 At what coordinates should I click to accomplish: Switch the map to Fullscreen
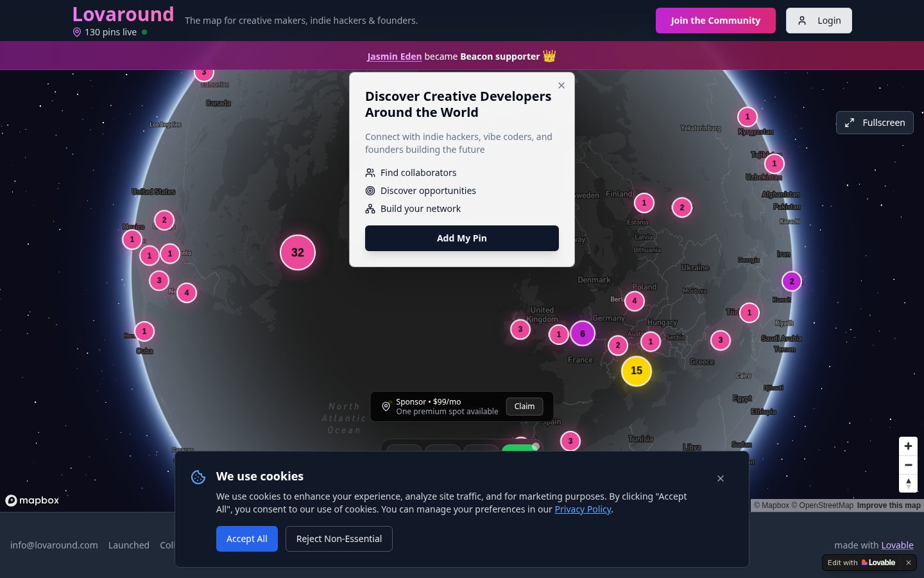875,123
